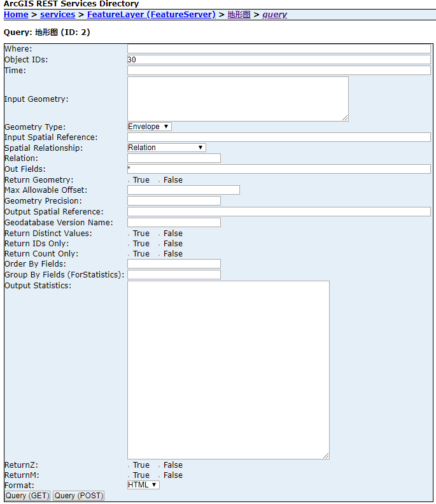Focus the Output Spatial Reference field
Screen dimensions: 436x504
(279, 211)
